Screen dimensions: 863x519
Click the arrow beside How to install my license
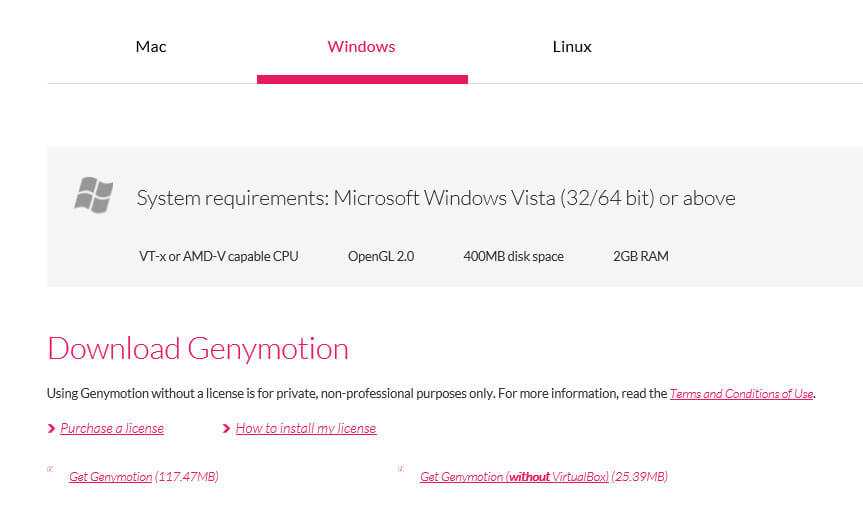[227, 429]
